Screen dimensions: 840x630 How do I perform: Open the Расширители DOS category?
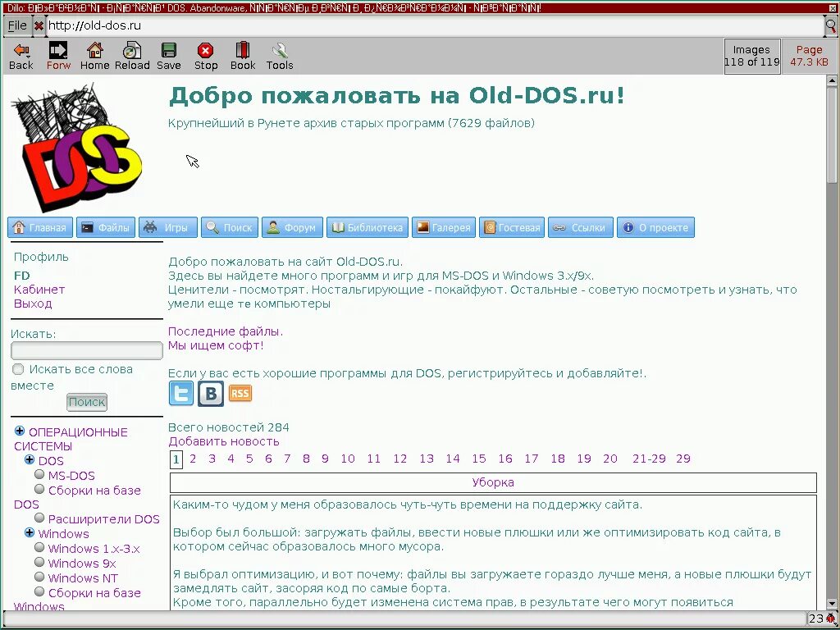coord(104,519)
